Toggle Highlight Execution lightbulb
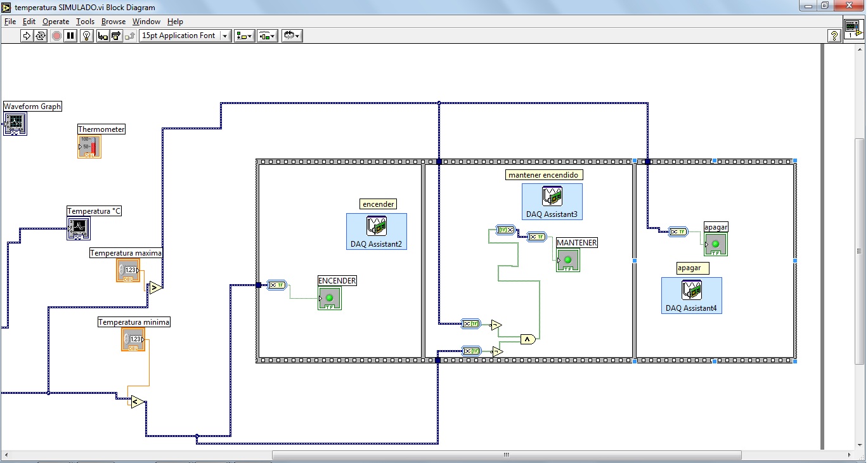The height and width of the screenshot is (463, 868). click(x=87, y=36)
